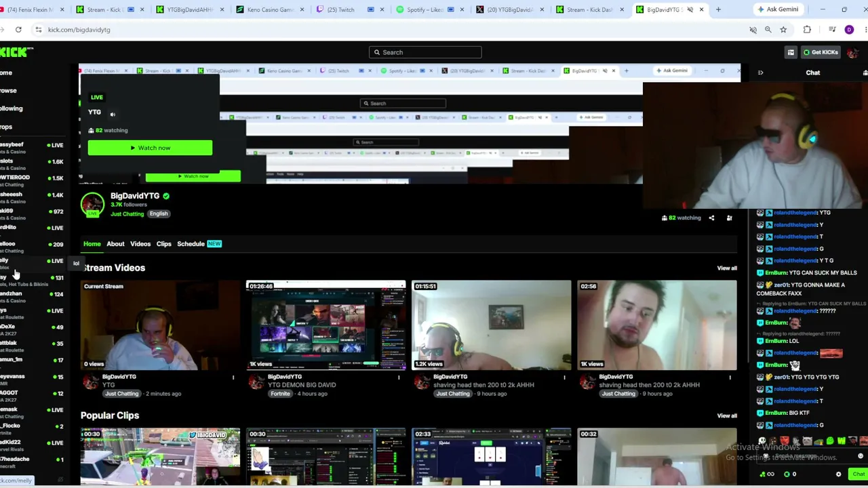This screenshot has width=868, height=488.
Task: Click the site info icon in address bar
Action: point(39,30)
